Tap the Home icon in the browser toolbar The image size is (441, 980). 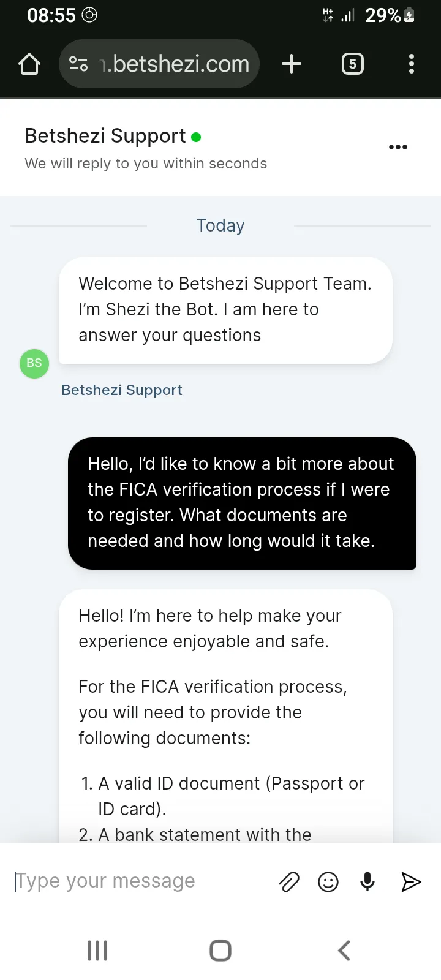29,63
